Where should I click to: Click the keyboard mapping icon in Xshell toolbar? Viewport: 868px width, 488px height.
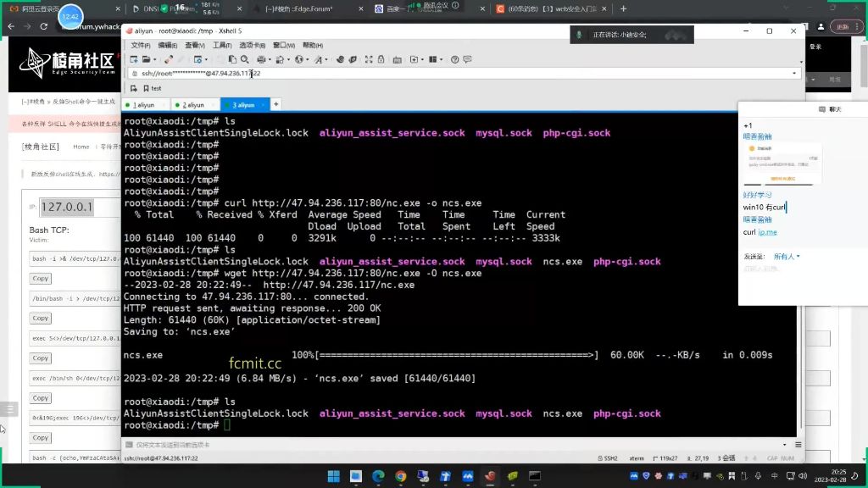pyautogui.click(x=397, y=59)
